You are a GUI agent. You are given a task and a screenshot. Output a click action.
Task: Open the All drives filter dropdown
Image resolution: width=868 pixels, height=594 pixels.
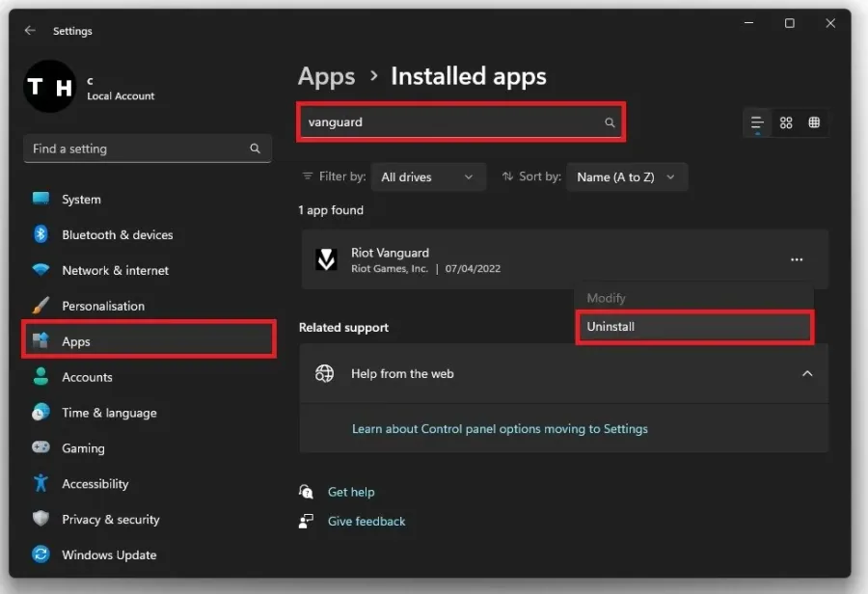click(x=428, y=177)
